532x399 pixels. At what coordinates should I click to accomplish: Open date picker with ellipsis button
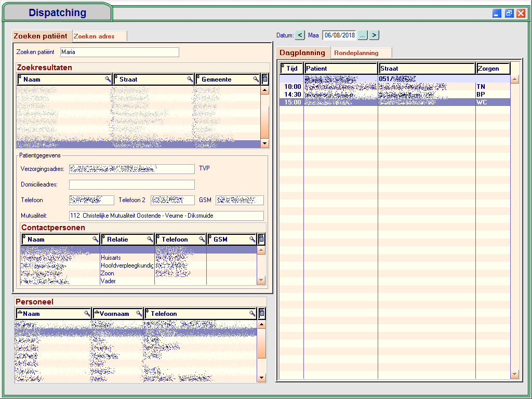(x=362, y=35)
